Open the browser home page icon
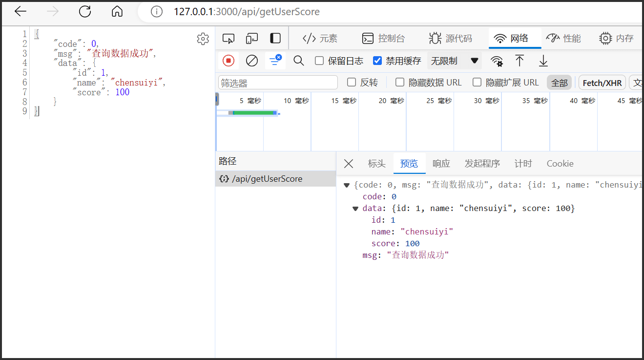 tap(117, 11)
